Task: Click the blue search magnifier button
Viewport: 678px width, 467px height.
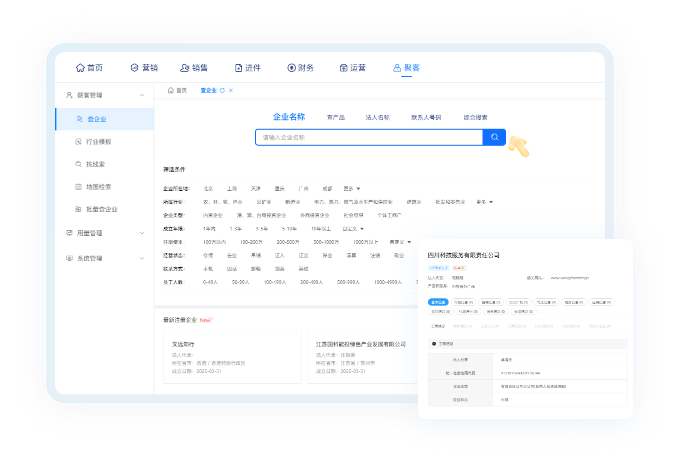Action: [494, 138]
